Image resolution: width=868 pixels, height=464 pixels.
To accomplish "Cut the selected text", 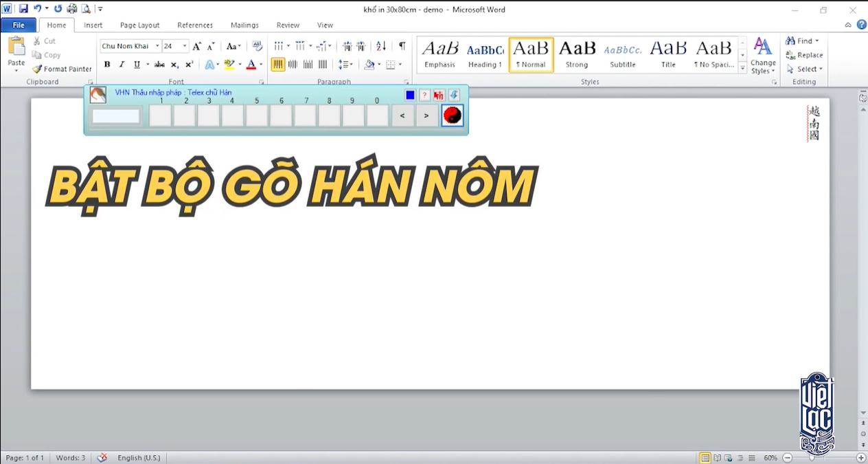I will [x=45, y=41].
